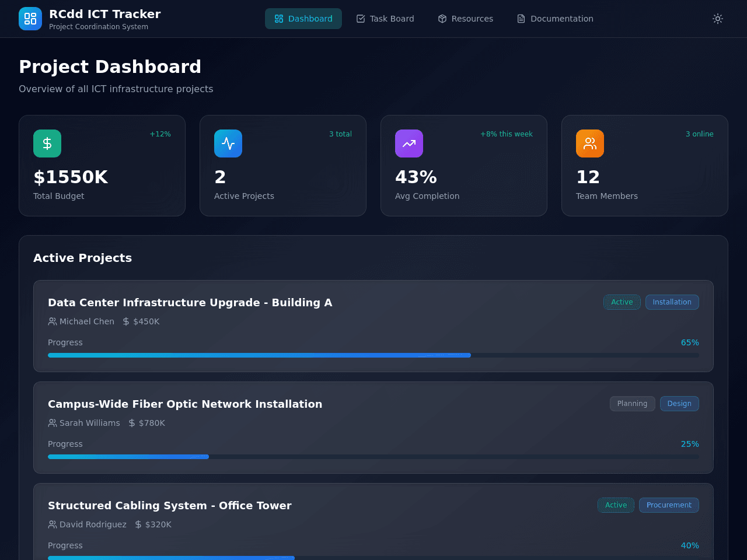The height and width of the screenshot is (560, 747).
Task: Click the Active Projects section heading
Action: click(83, 258)
